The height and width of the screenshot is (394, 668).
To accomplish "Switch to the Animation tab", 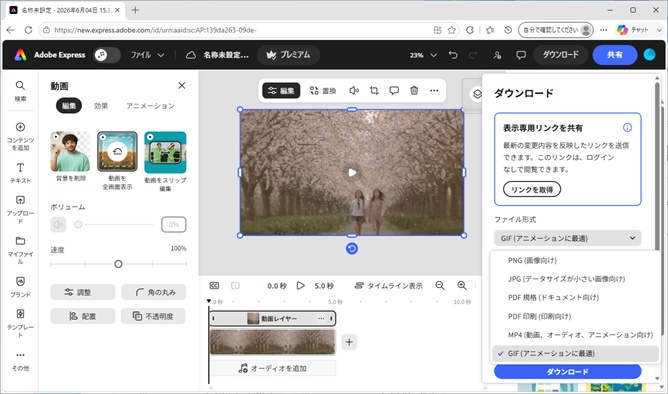I will pyautogui.click(x=150, y=106).
